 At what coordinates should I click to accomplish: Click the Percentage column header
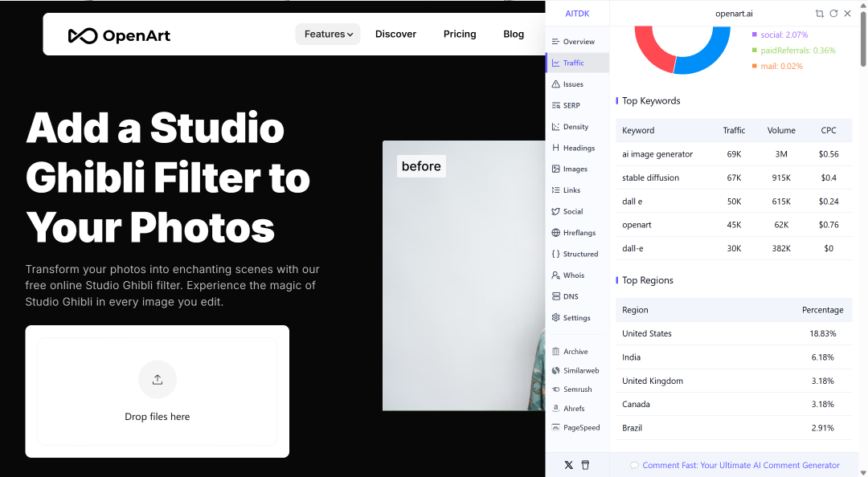click(x=823, y=310)
